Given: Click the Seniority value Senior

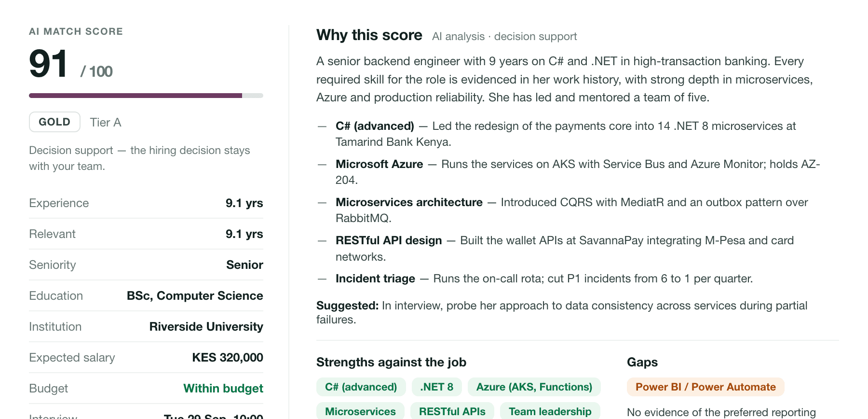Looking at the screenshot, I should click(x=244, y=265).
